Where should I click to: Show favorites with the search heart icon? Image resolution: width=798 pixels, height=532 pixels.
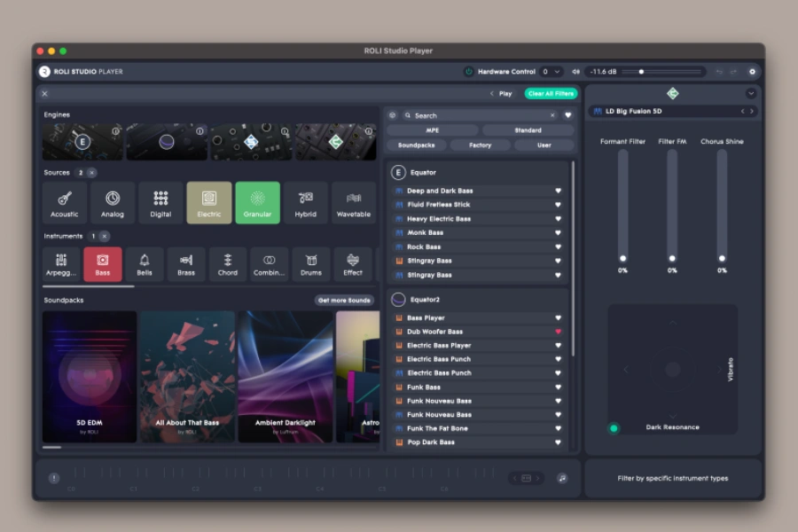pos(568,115)
